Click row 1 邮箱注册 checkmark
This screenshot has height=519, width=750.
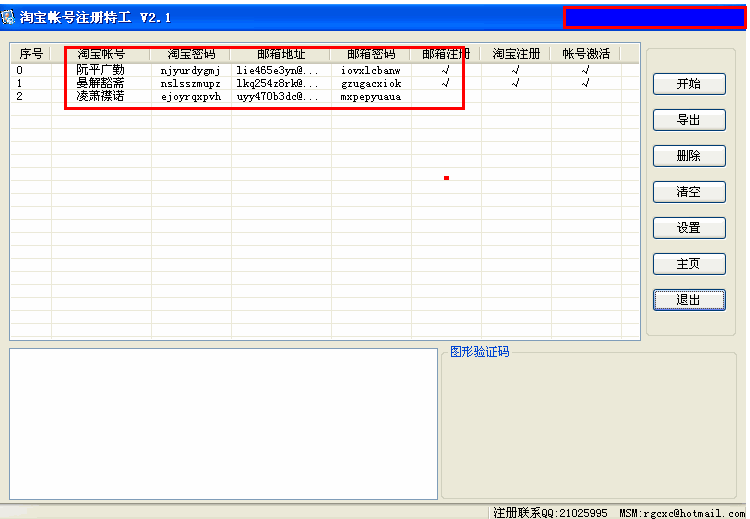tap(446, 83)
